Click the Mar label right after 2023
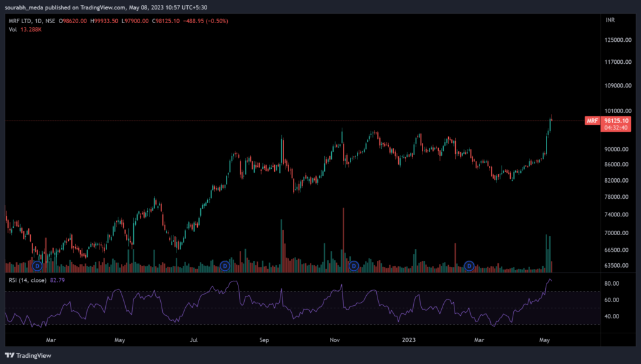The image size is (641, 364). [x=479, y=340]
